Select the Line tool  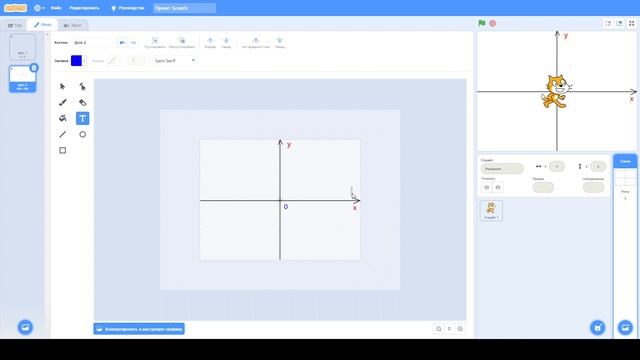click(x=62, y=134)
